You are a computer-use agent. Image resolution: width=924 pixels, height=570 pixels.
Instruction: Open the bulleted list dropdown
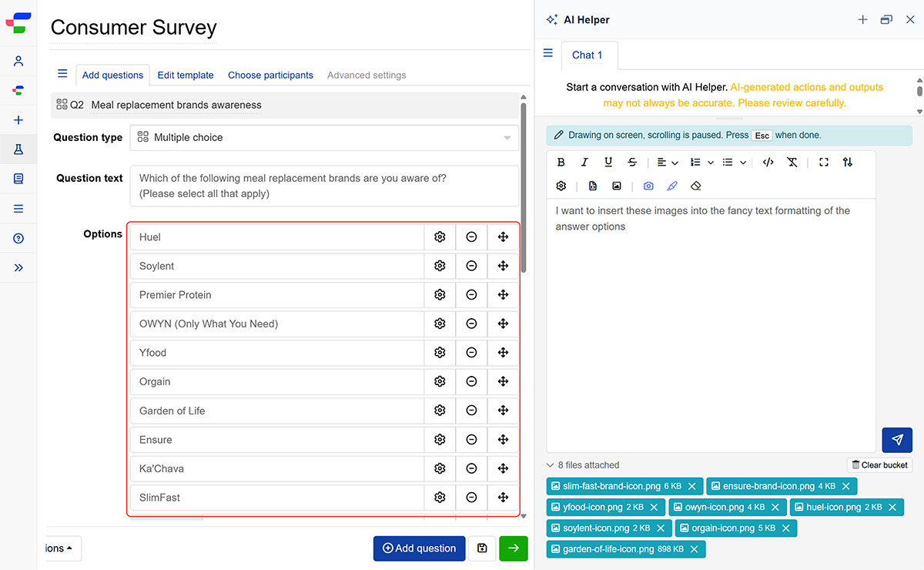(x=735, y=163)
